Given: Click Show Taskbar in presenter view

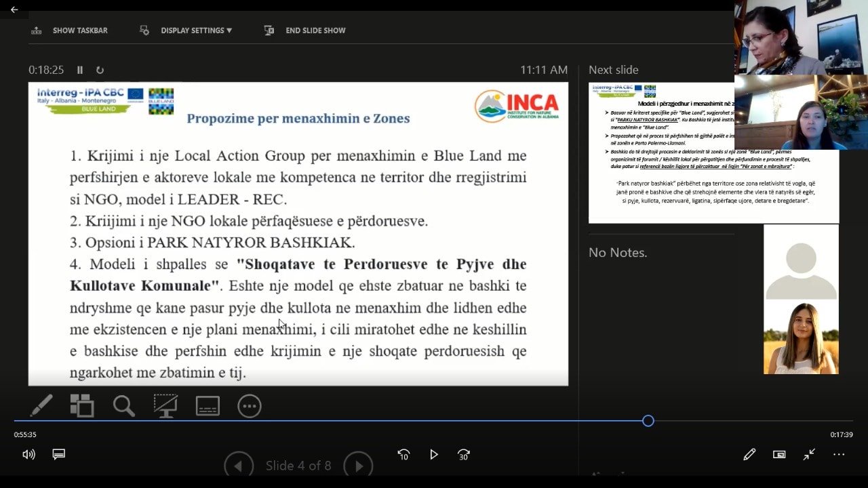Looking at the screenshot, I should [70, 30].
